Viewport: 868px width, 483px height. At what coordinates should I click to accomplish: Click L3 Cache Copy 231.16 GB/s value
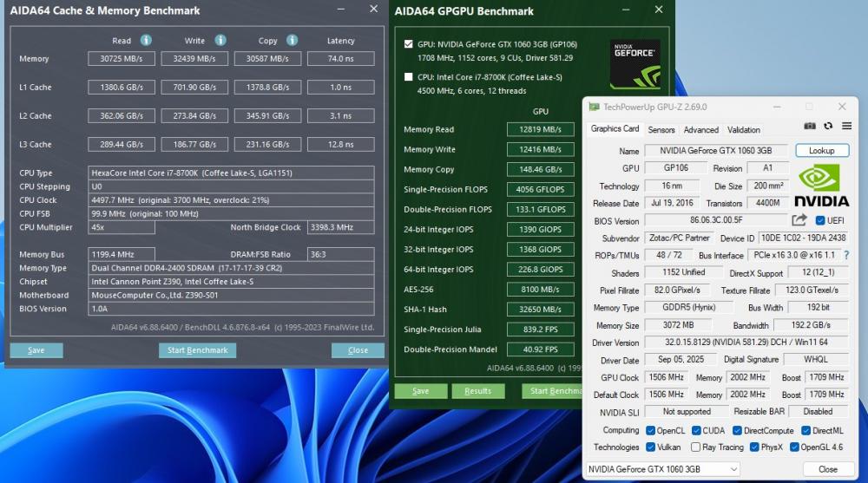click(267, 145)
